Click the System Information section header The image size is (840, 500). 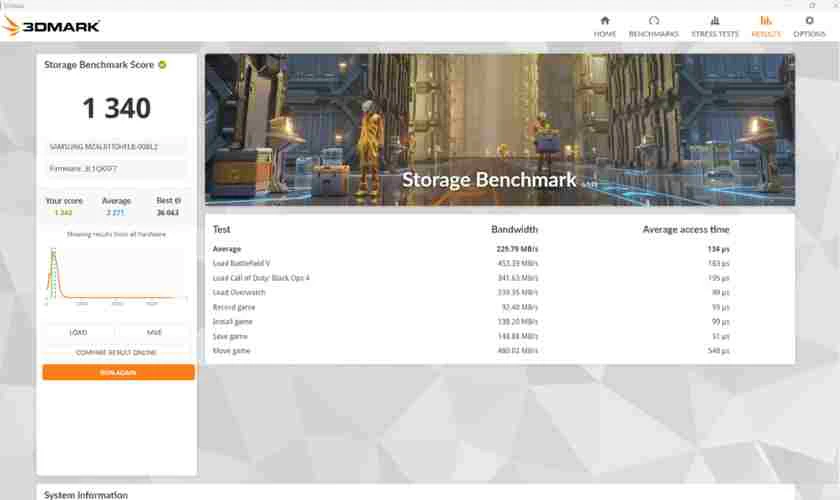pyautogui.click(x=84, y=495)
